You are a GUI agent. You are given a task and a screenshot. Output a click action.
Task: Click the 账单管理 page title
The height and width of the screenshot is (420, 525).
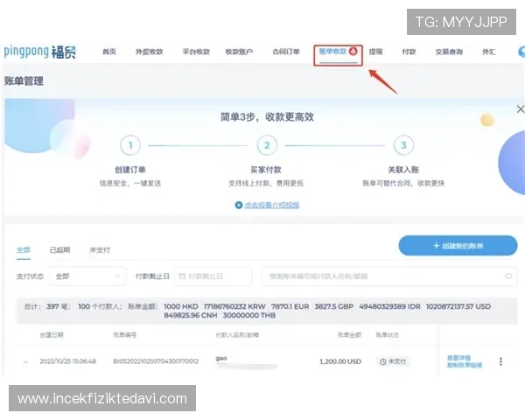click(x=24, y=81)
